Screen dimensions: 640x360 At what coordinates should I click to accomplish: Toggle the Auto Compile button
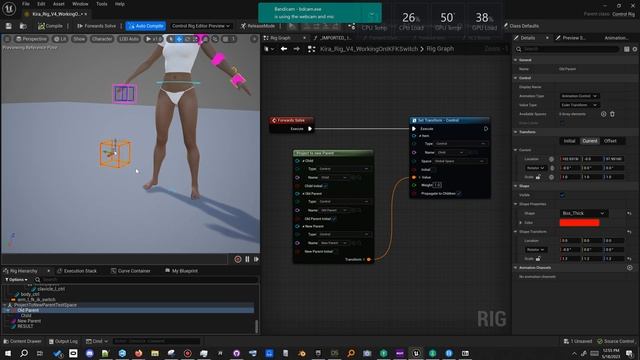click(x=146, y=26)
